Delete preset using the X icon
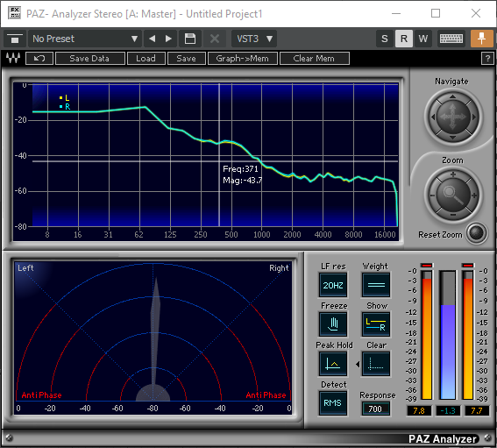This screenshot has height=448, width=497. 215,39
